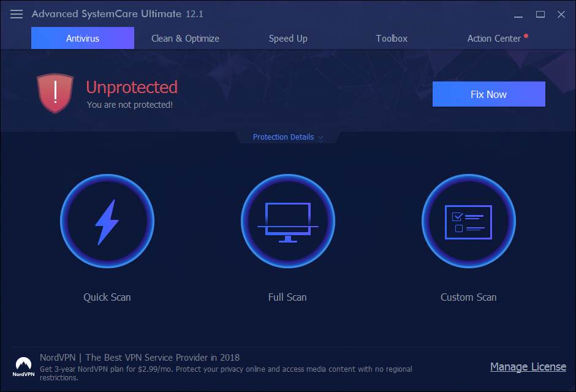Click the Custom Scan text label
Viewport: 576px width, 392px height.
point(468,297)
